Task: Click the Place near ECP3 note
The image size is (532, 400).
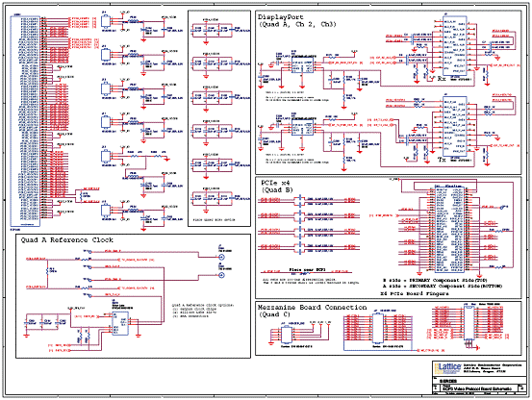Action: coord(307,270)
